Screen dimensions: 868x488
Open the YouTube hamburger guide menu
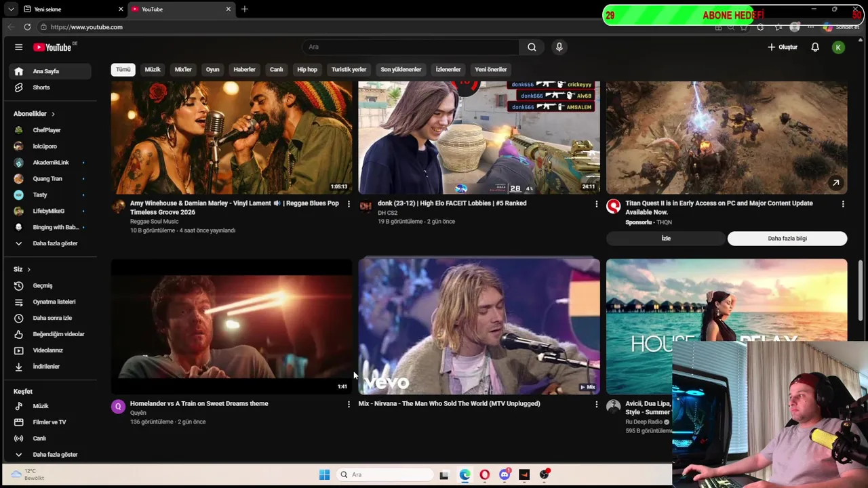pos(19,47)
